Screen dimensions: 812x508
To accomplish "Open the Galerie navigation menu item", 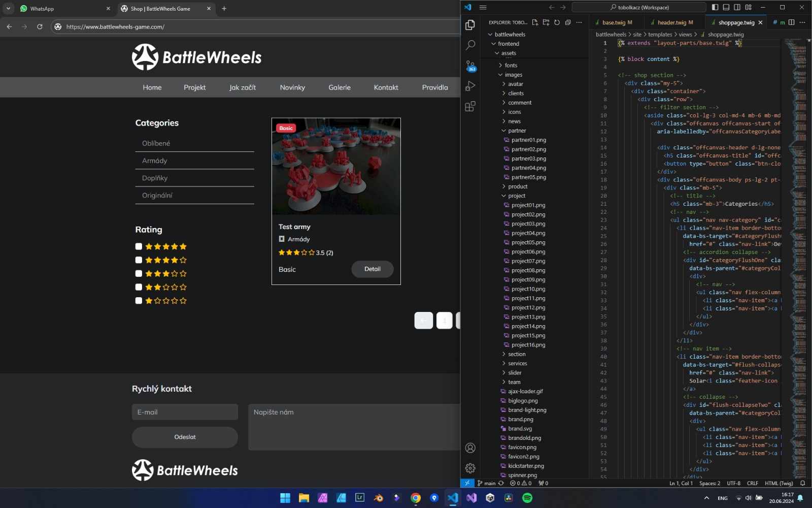I will pos(340,87).
